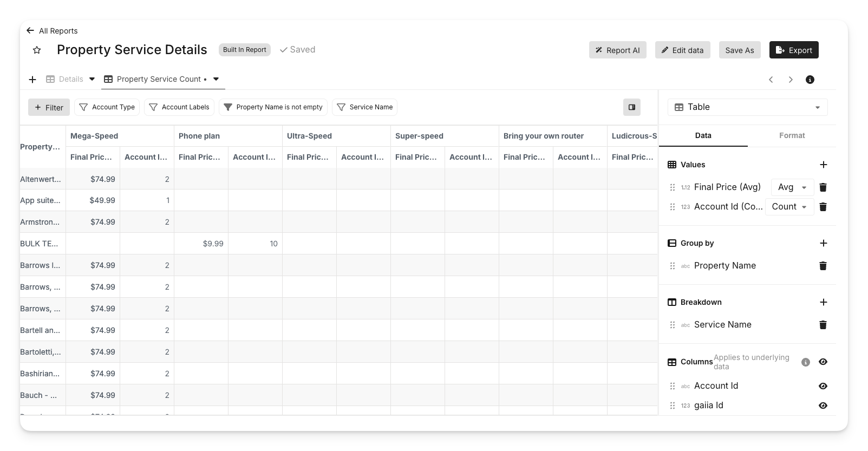Image resolution: width=868 pixels, height=451 pixels.
Task: Toggle visibility of all Columns
Action: point(823,362)
